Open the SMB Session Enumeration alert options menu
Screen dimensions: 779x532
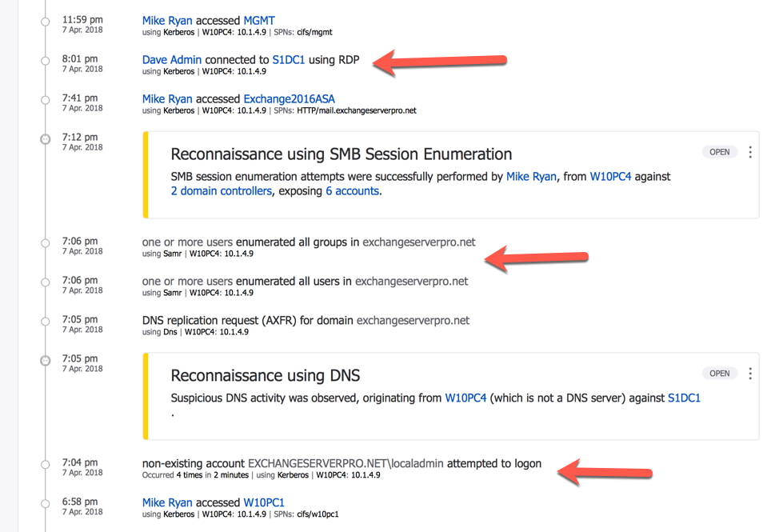pyautogui.click(x=750, y=152)
